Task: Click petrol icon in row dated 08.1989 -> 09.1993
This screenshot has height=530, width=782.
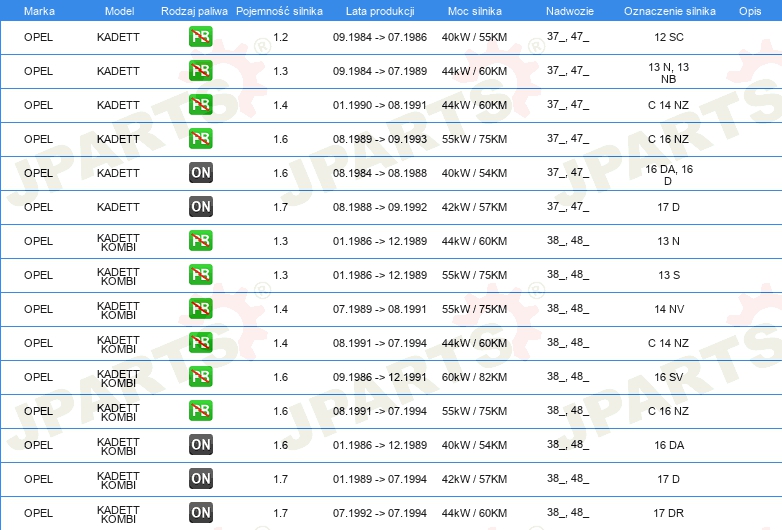Action: click(200, 139)
